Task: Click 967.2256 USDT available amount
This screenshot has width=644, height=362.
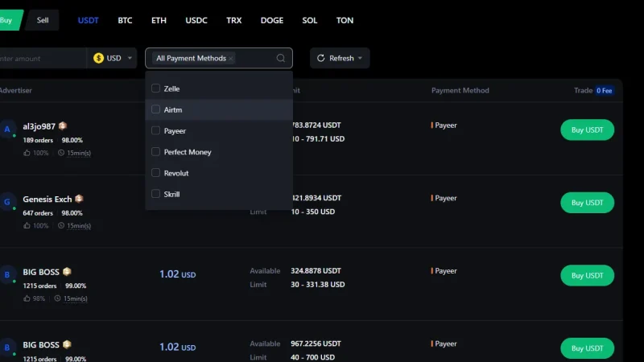Action: [x=316, y=343]
